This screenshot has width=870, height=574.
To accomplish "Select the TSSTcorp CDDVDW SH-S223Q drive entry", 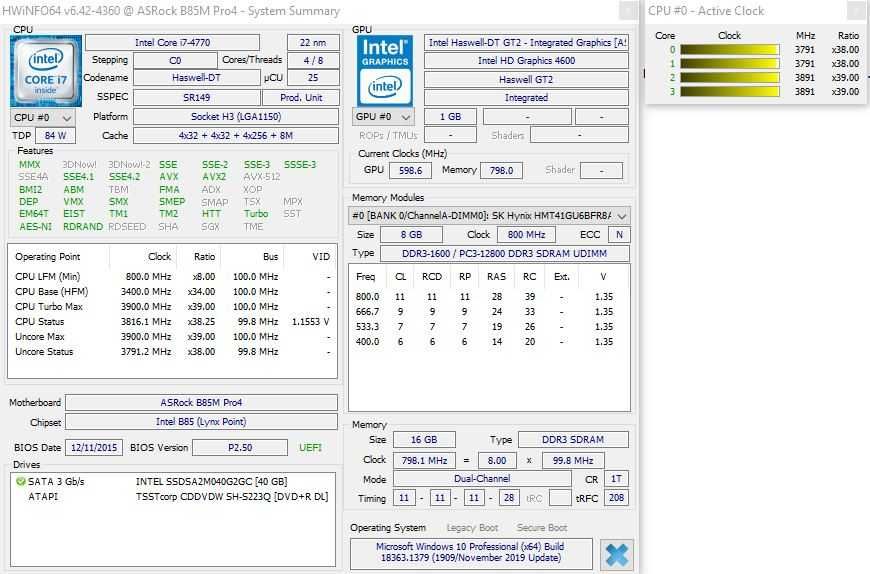I will coord(173,496).
